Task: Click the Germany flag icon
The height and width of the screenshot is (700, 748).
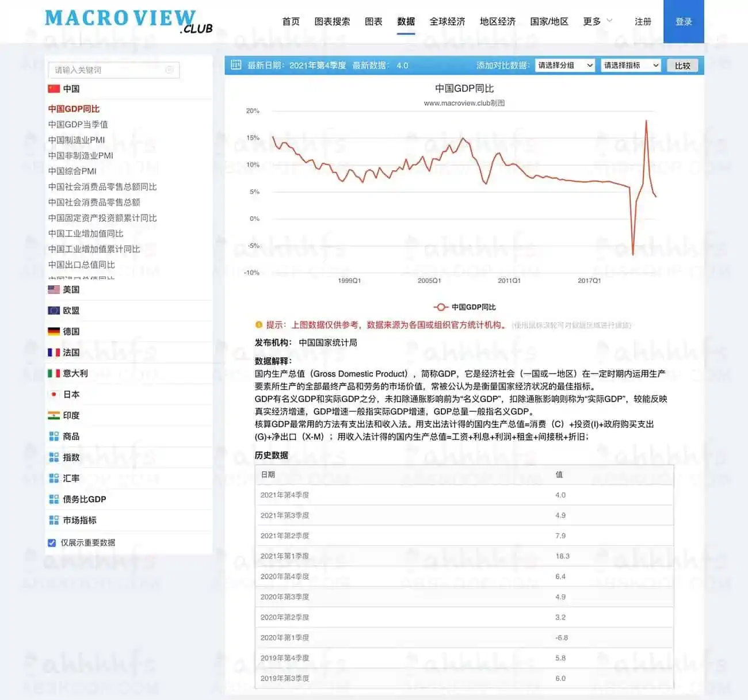Action: tap(53, 331)
